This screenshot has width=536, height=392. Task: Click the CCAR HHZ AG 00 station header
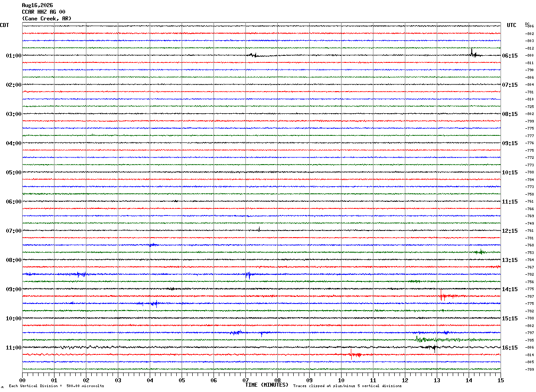coord(43,12)
